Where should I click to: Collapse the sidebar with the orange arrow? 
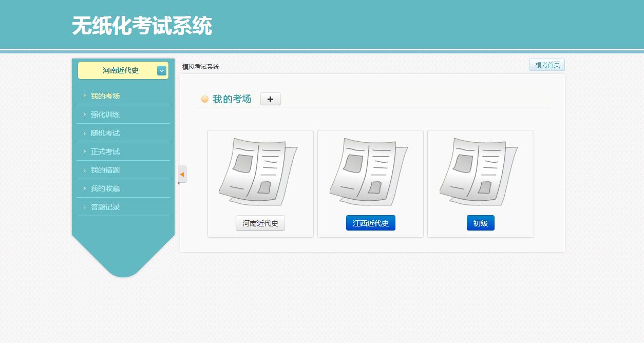pyautogui.click(x=182, y=175)
